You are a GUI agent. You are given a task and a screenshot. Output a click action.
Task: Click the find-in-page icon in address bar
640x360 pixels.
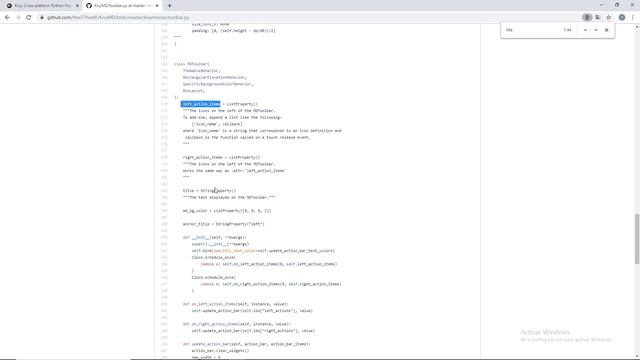(587, 18)
